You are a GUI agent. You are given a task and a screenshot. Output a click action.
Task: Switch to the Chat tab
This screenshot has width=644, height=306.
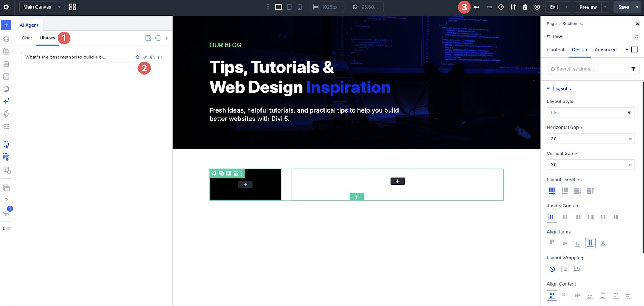click(27, 38)
